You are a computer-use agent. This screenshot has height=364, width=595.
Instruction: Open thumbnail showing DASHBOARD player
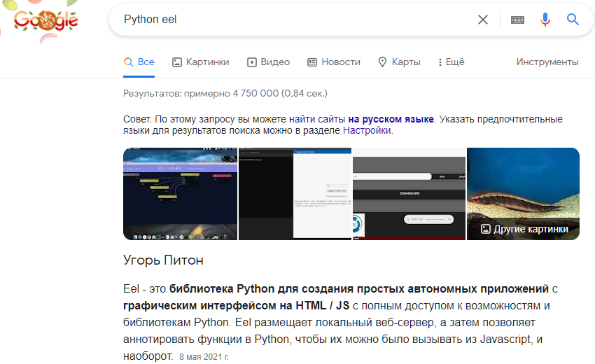coord(409,194)
